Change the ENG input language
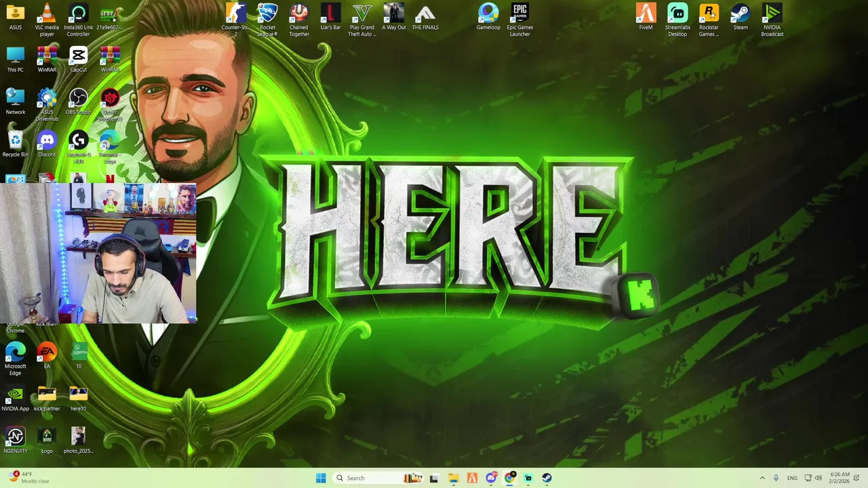The width and height of the screenshot is (868, 488). point(792,478)
